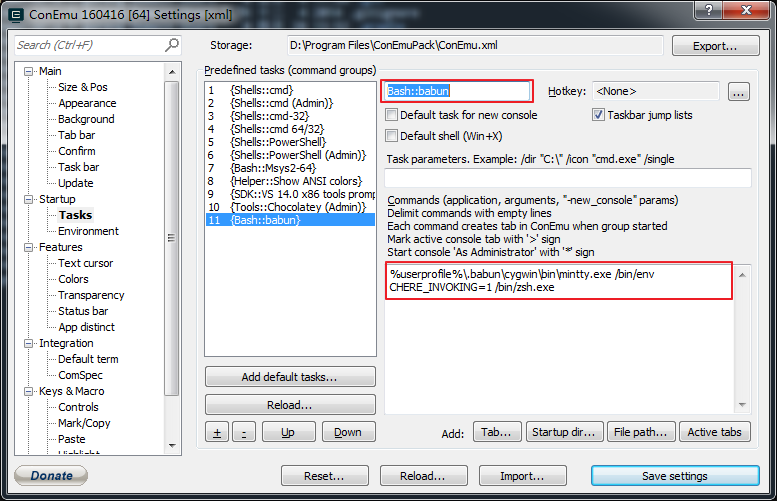This screenshot has width=777, height=501.
Task: Open Size & Pos settings page
Action: point(83,87)
